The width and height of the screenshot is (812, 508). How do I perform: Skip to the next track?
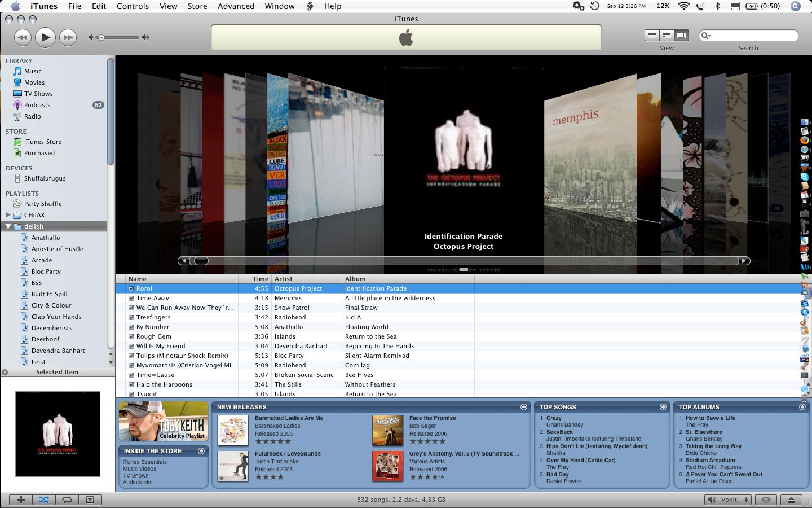[68, 38]
